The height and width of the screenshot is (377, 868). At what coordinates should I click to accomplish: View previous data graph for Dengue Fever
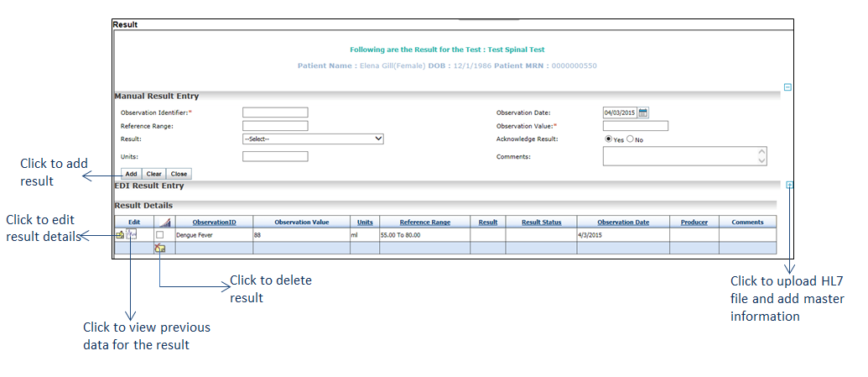(x=132, y=235)
